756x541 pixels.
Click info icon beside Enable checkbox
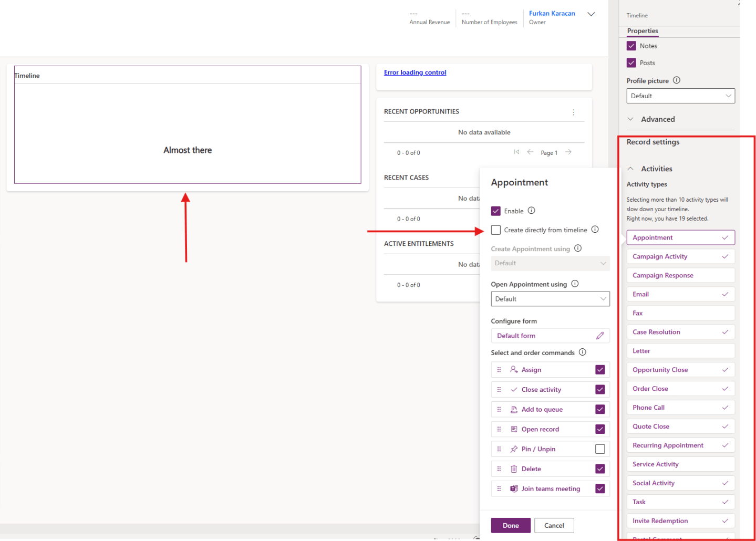(532, 211)
